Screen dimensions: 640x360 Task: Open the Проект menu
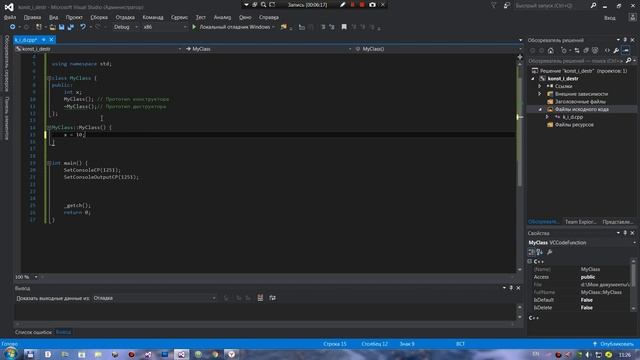(x=74, y=17)
